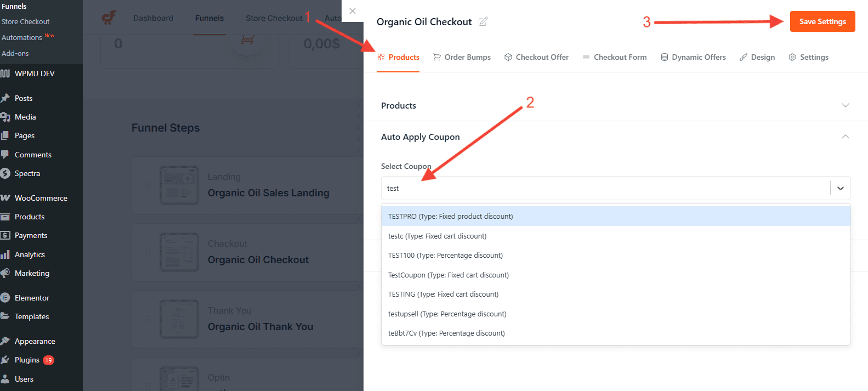Click the Plugins notification badge showing 19
The width and height of the screenshot is (868, 391).
click(x=50, y=360)
